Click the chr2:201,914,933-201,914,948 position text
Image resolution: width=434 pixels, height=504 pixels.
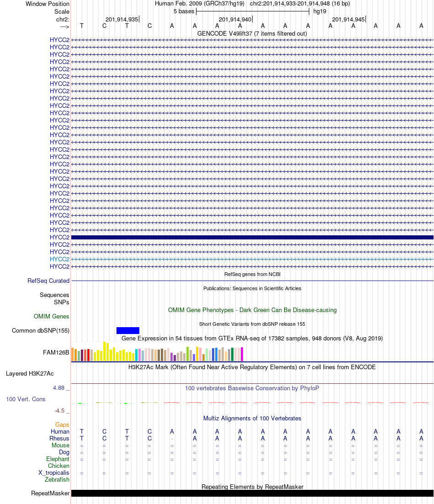pyautogui.click(x=300, y=4)
